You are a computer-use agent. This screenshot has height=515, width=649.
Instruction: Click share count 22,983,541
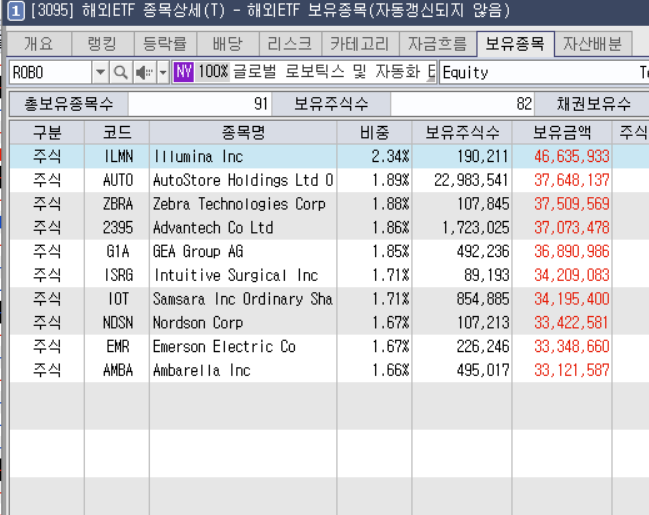(471, 180)
